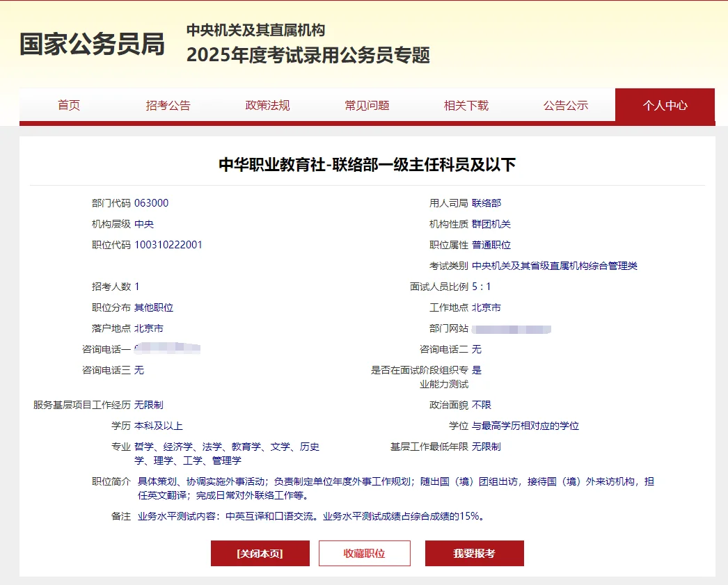
Task: Click the 咨询电话二 value 无
Action: [x=476, y=349]
